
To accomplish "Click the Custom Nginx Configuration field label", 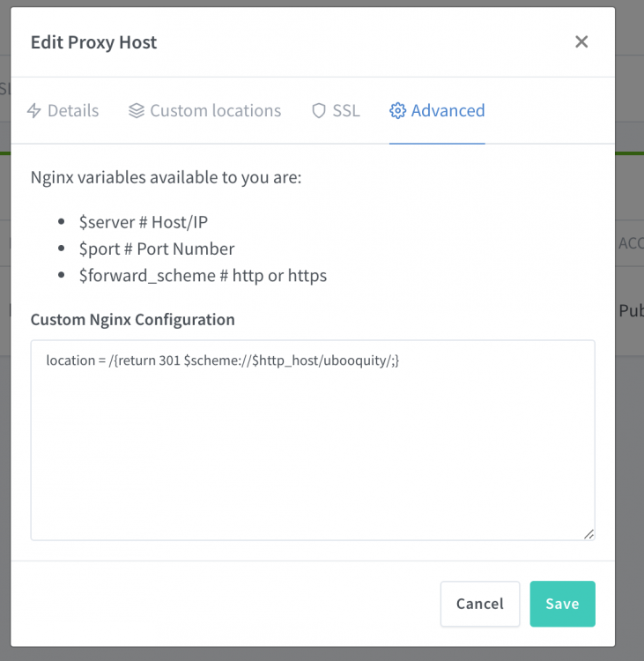I will 132,320.
